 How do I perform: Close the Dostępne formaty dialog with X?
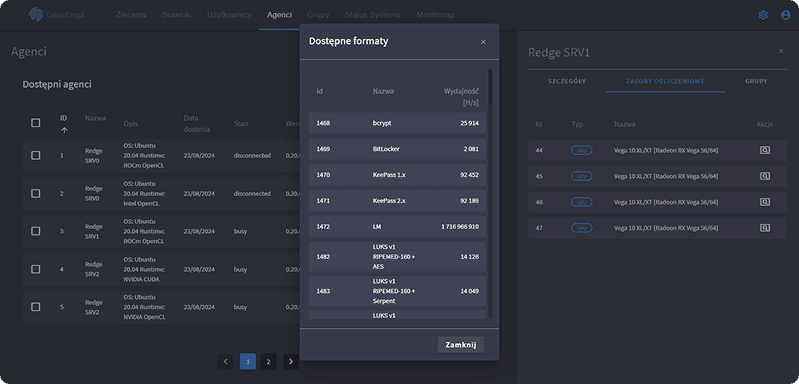pos(483,42)
